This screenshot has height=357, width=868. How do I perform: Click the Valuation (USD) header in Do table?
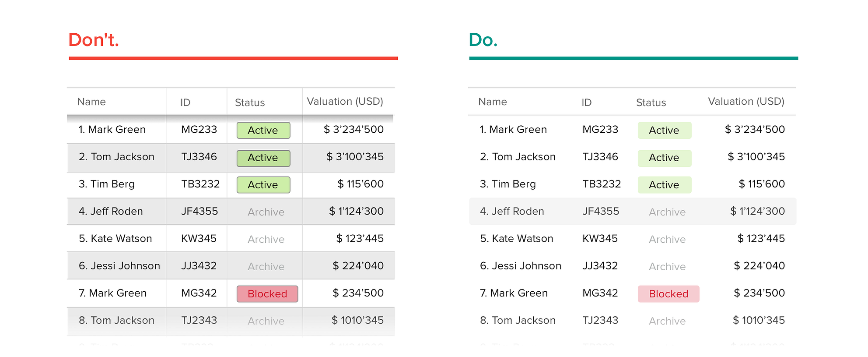pyautogui.click(x=746, y=102)
